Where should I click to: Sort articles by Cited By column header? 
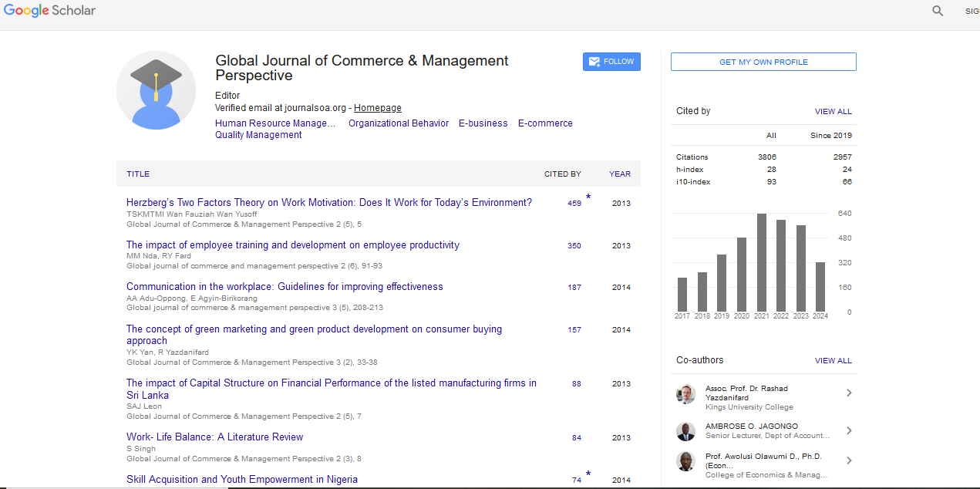coord(562,174)
